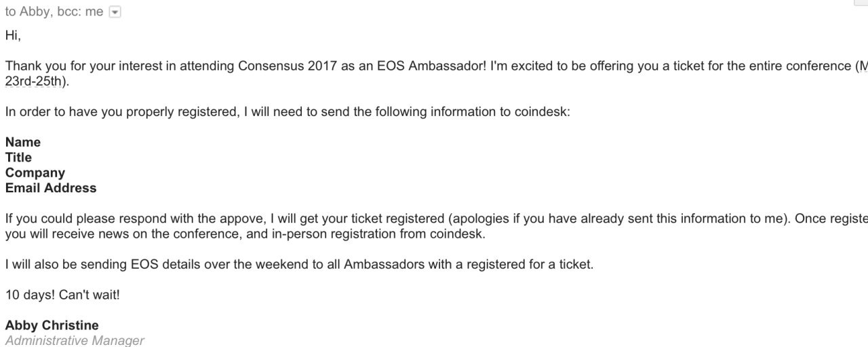Image resolution: width=868 pixels, height=347 pixels.
Task: Click the bold "Title" field label
Action: pos(18,158)
